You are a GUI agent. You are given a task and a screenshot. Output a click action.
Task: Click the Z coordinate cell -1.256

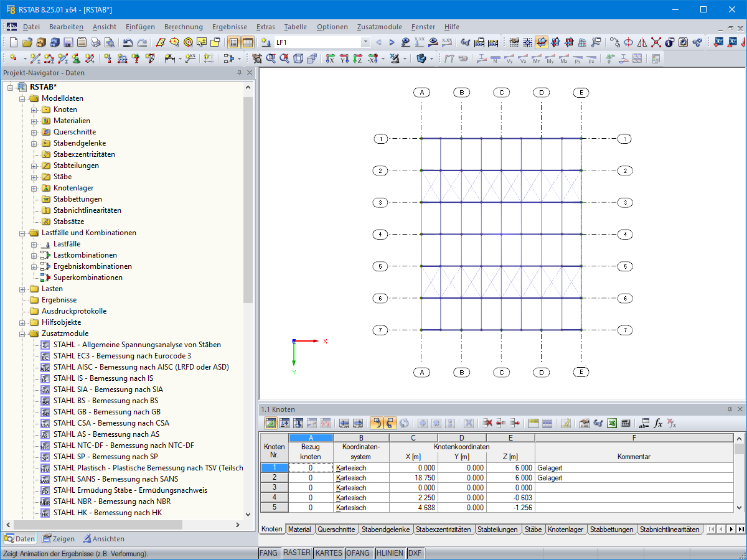click(x=510, y=508)
